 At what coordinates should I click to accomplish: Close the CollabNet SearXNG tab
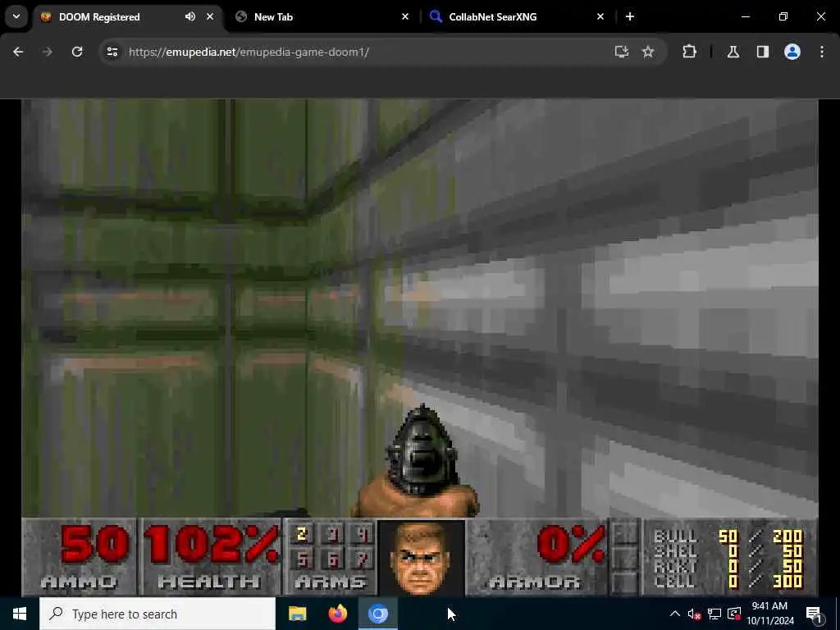(x=600, y=16)
